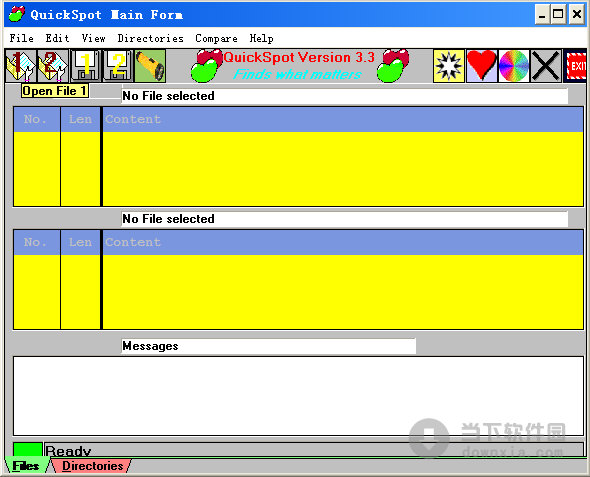Switch to the Files tab
This screenshot has width=590, height=477.
tap(26, 466)
